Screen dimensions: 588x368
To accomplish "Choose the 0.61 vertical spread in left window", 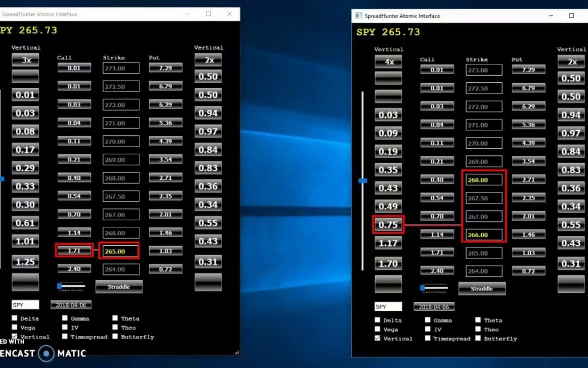I will point(26,223).
